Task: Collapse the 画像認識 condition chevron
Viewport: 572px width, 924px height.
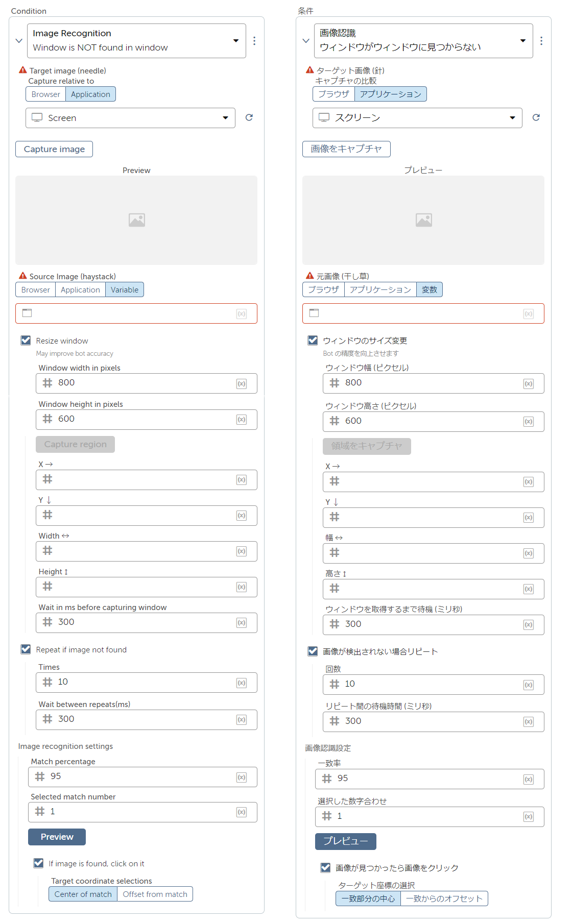Action: pyautogui.click(x=306, y=40)
